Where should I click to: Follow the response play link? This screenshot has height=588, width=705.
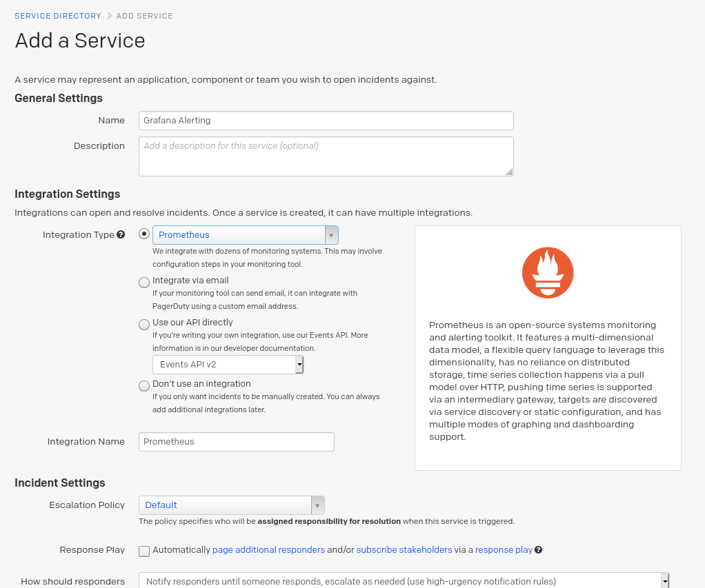504,550
